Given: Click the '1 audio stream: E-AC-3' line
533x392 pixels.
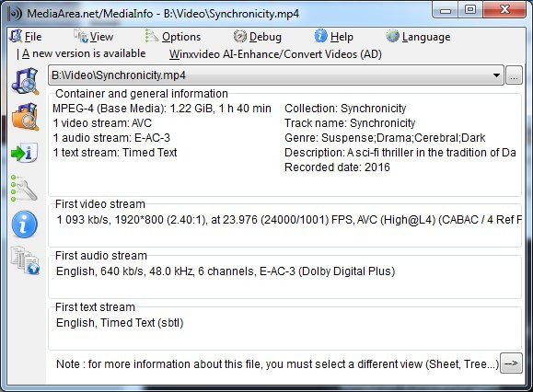Looking at the screenshot, I should pos(111,138).
